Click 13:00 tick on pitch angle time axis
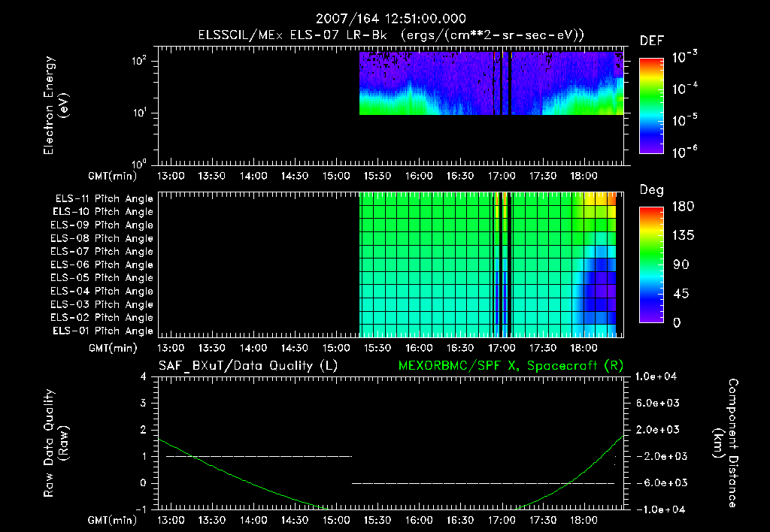Screen dimensions: 770x532 pyautogui.click(x=171, y=349)
